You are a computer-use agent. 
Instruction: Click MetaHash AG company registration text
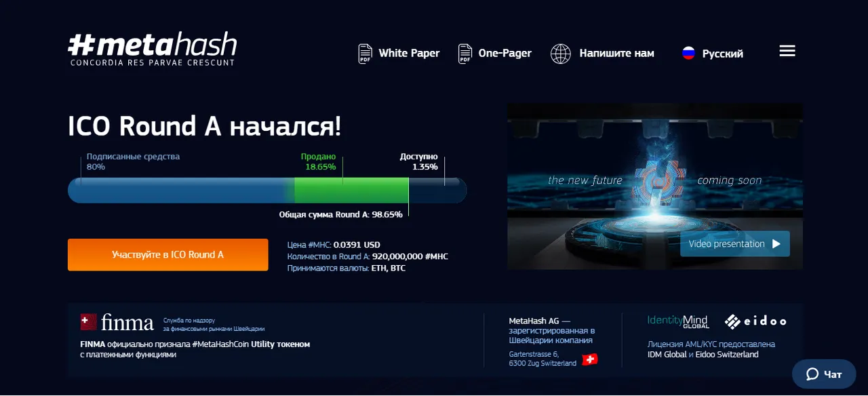(551, 330)
